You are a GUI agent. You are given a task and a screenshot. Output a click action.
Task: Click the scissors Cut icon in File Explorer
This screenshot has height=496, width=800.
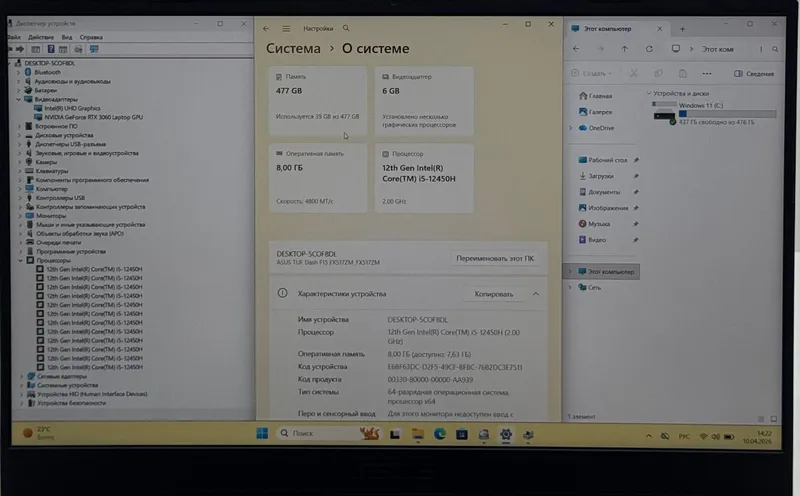pyautogui.click(x=633, y=73)
